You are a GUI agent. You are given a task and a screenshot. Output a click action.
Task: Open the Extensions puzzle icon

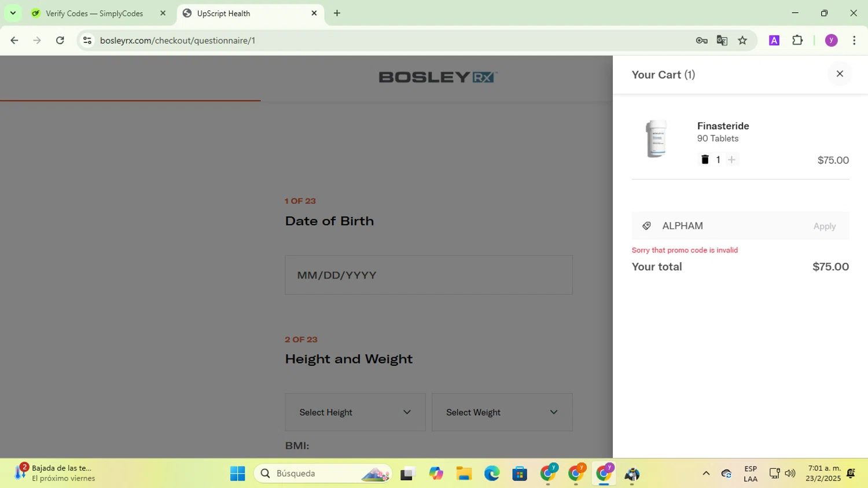797,41
